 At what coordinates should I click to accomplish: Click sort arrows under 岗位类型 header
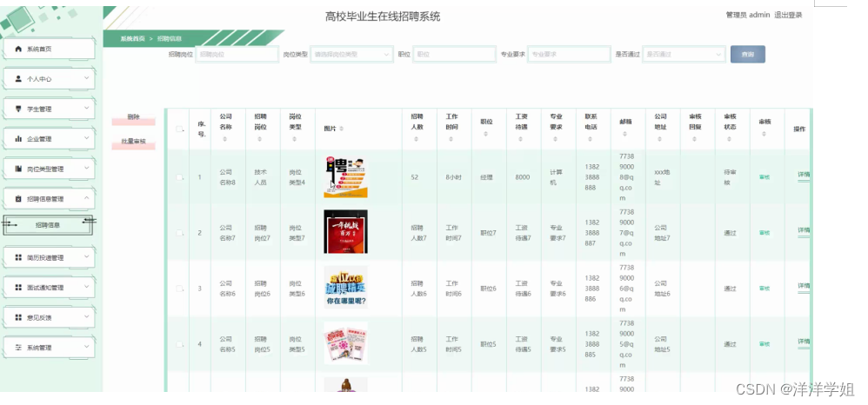[295, 139]
